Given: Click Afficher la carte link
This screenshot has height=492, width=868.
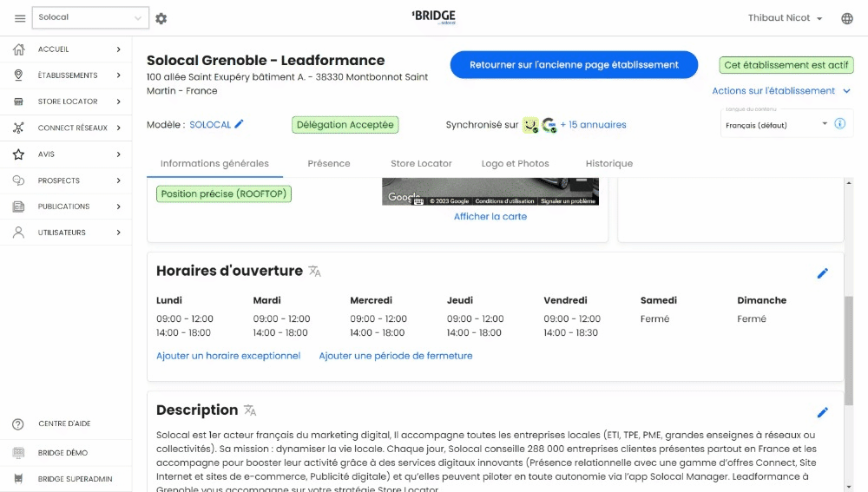Looking at the screenshot, I should pos(490,216).
